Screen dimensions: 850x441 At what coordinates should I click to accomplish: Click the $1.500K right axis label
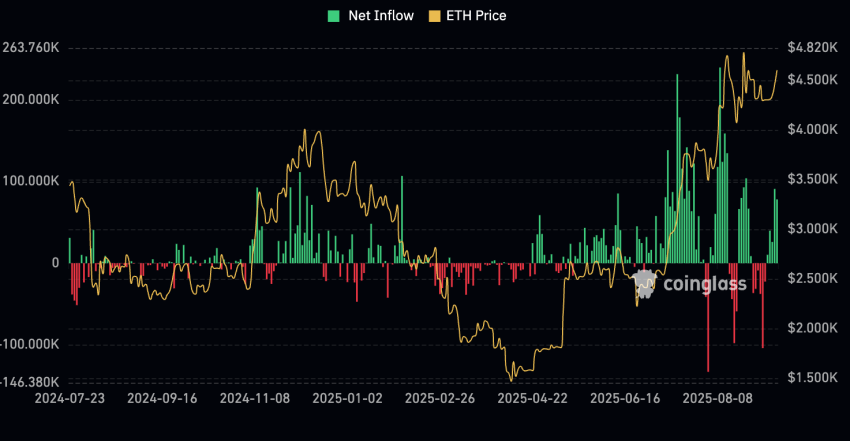pyautogui.click(x=811, y=378)
